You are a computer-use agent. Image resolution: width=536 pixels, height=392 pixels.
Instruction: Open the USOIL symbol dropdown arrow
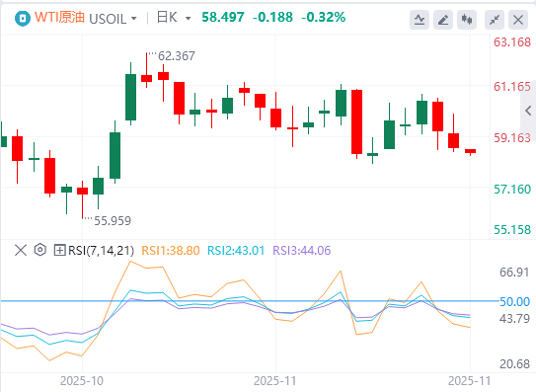tap(133, 18)
